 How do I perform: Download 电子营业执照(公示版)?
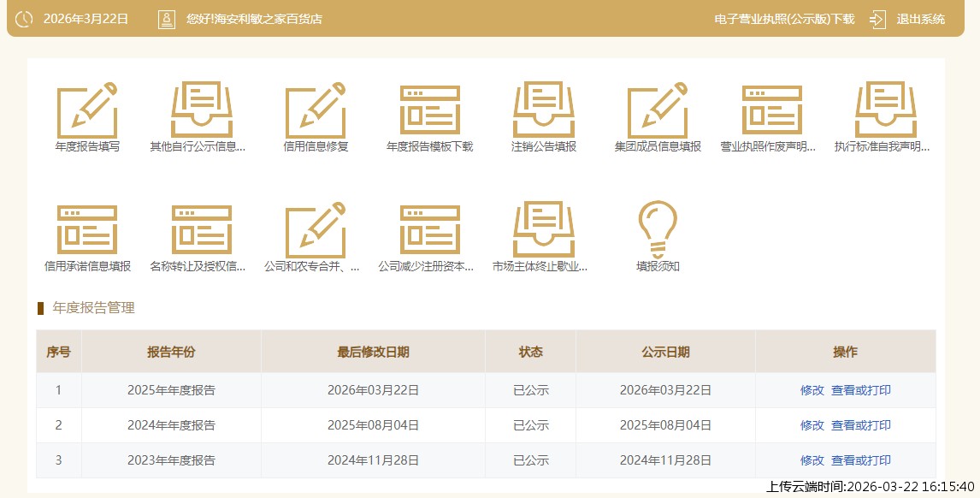click(x=783, y=20)
